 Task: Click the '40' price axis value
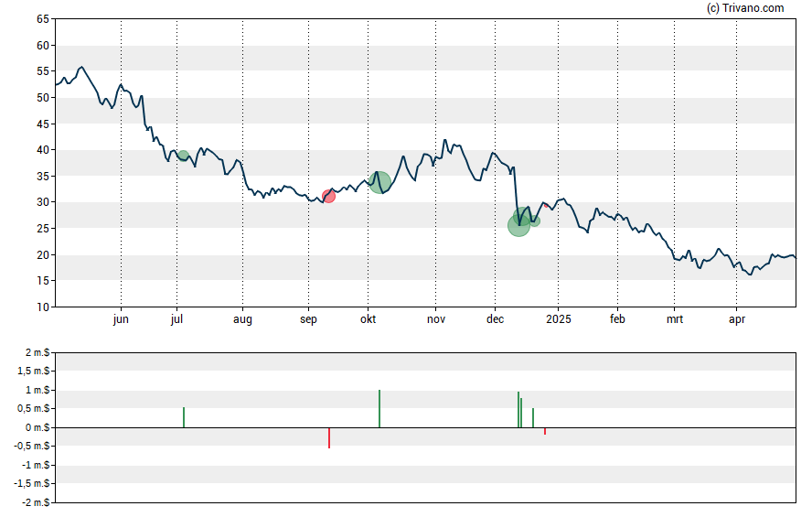43,150
